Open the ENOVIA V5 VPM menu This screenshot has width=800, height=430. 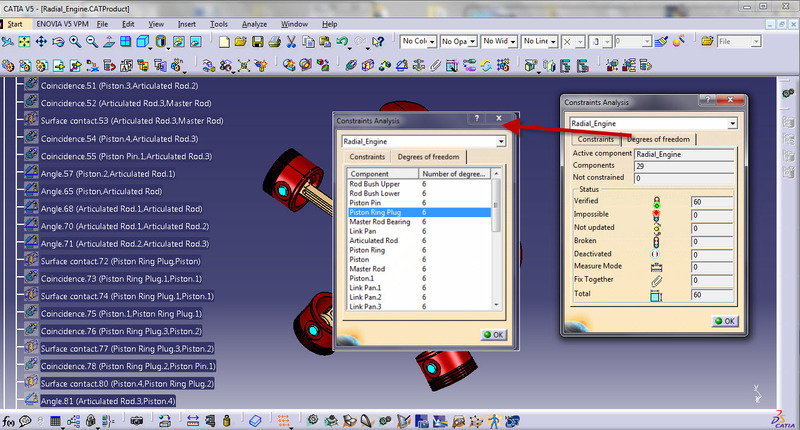point(62,24)
